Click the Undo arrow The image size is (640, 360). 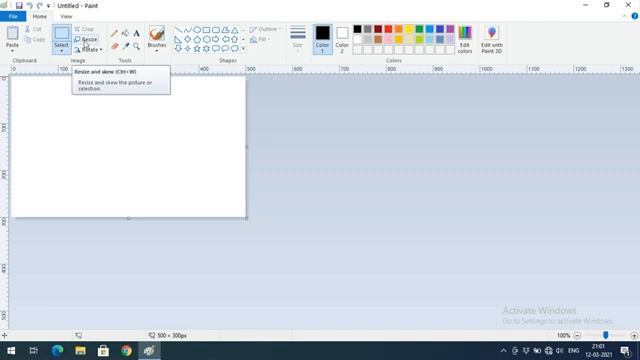click(x=29, y=6)
